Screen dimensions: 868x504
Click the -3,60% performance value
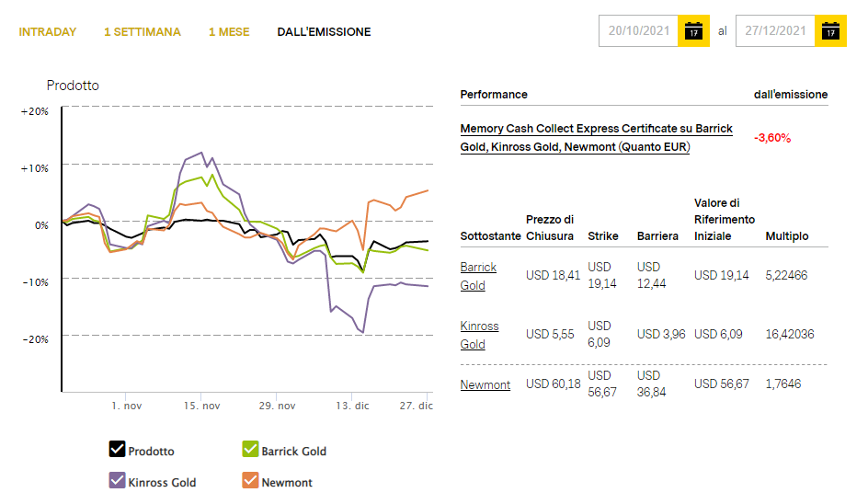pos(772,138)
